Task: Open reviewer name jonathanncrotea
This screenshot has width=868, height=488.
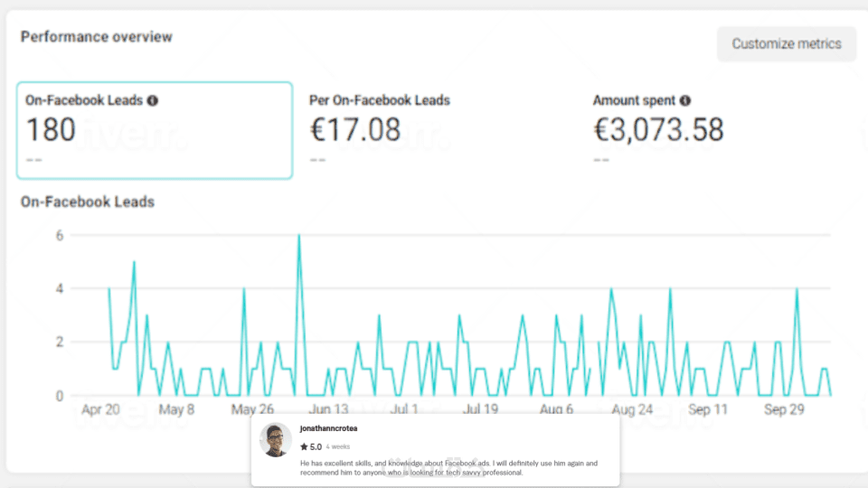Action: 328,428
